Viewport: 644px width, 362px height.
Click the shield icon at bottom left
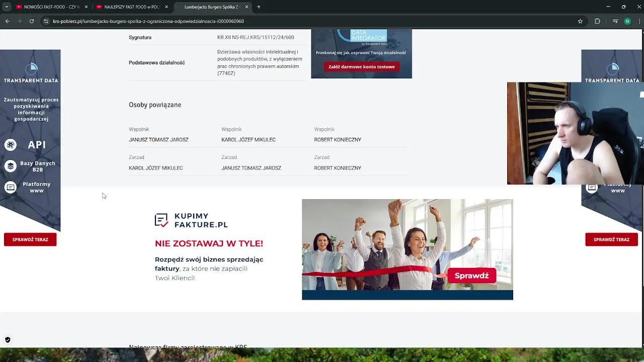tap(8, 340)
